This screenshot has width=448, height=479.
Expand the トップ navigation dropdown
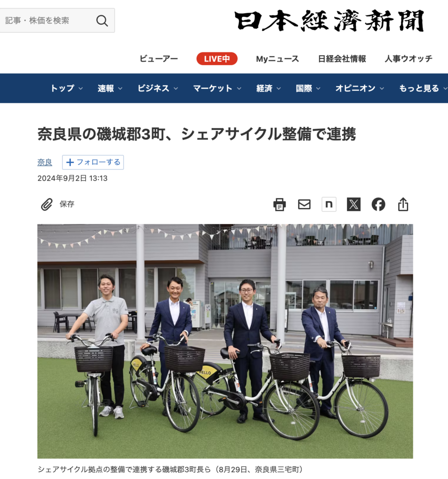click(66, 88)
